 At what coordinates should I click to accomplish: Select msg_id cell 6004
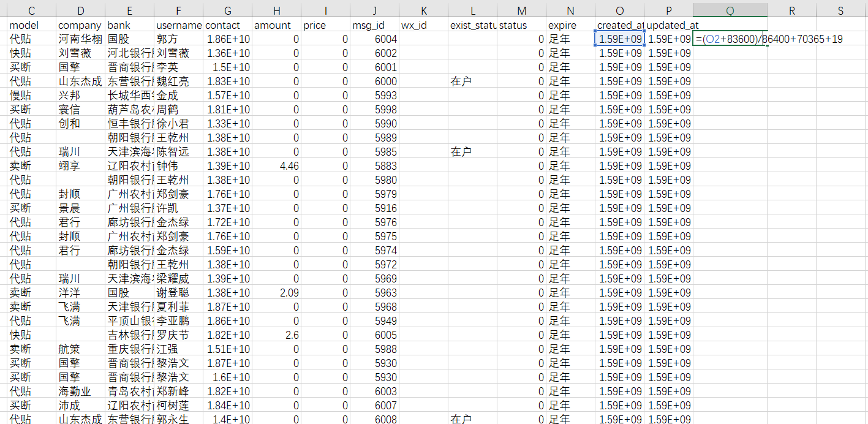click(x=375, y=39)
